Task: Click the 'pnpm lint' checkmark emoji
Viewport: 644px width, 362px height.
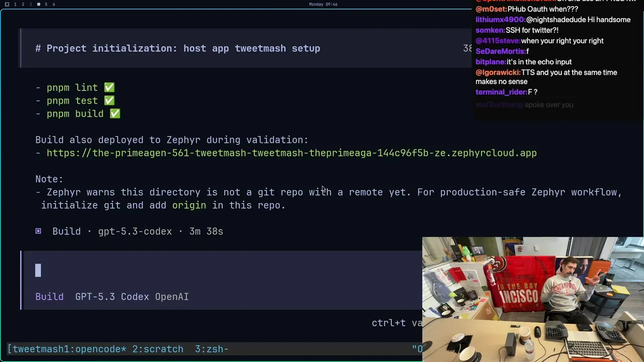Action: click(109, 87)
